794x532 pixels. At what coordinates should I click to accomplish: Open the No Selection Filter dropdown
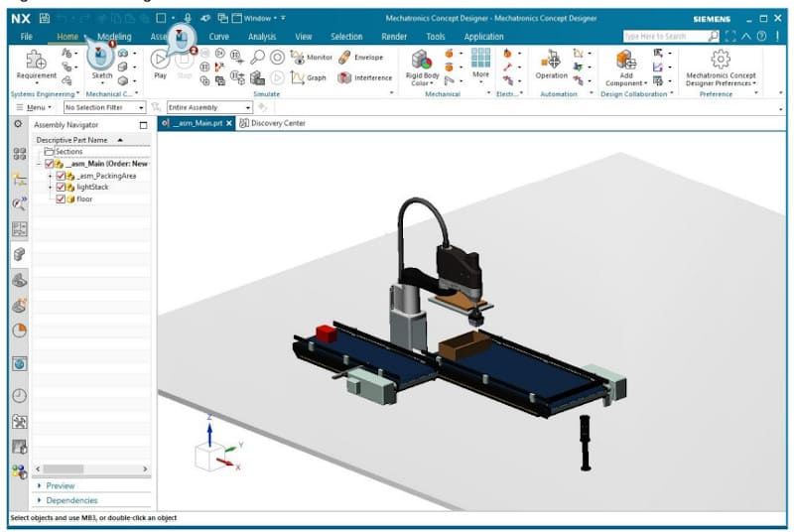point(104,107)
